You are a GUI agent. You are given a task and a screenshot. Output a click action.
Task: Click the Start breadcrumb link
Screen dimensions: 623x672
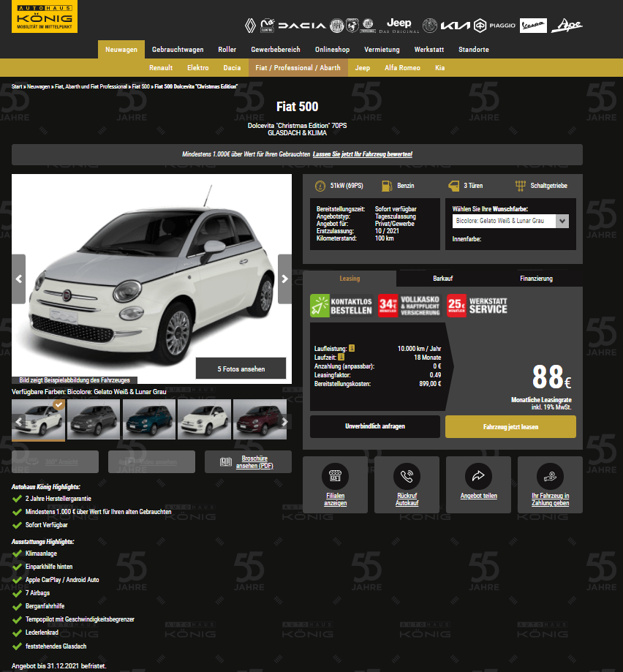coord(17,86)
